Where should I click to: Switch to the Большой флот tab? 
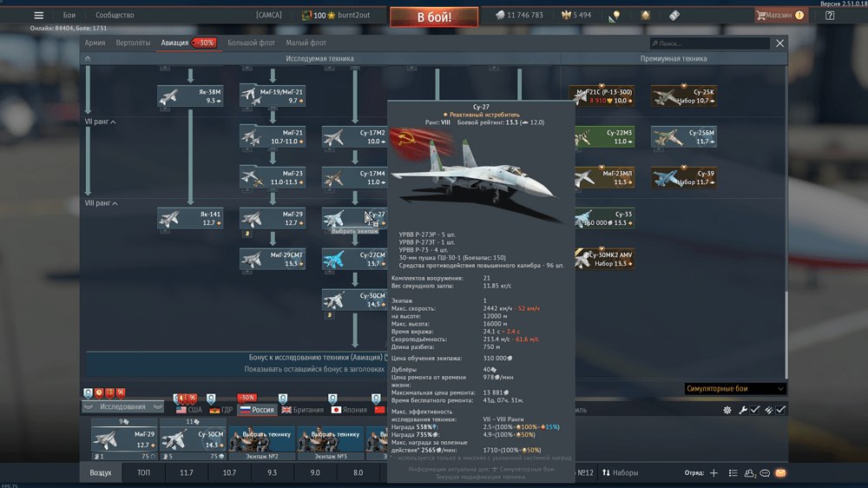point(252,43)
